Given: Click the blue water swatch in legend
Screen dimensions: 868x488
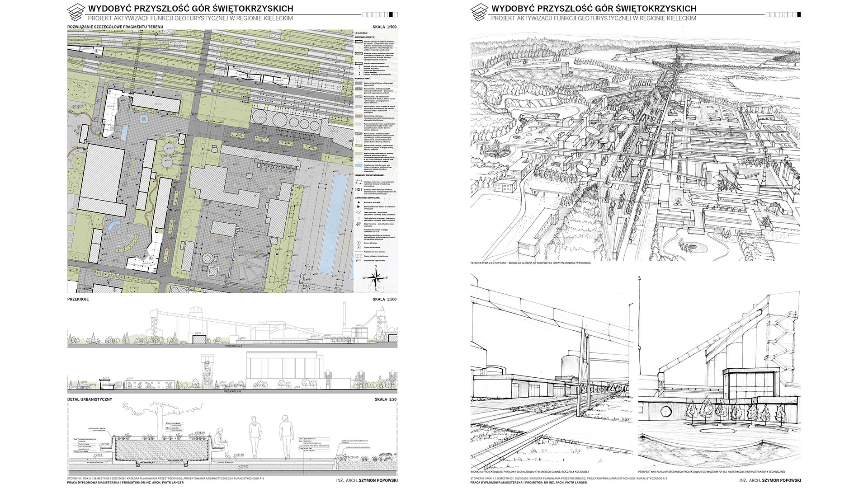Looking at the screenshot, I should (x=358, y=166).
